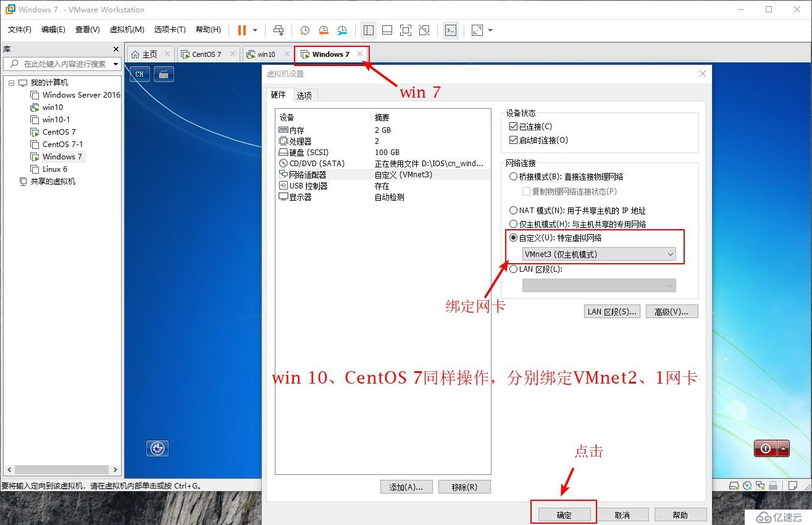Select 自定义(U) radio button
The image size is (812, 525).
click(513, 238)
